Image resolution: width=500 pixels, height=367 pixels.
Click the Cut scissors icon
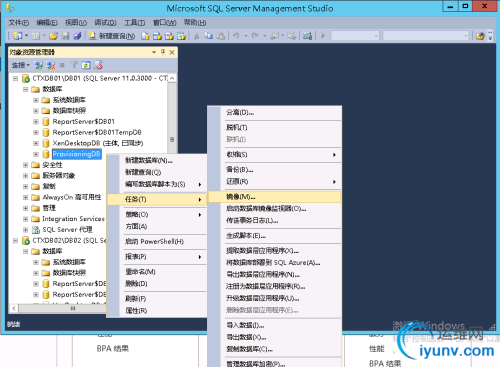(196, 36)
